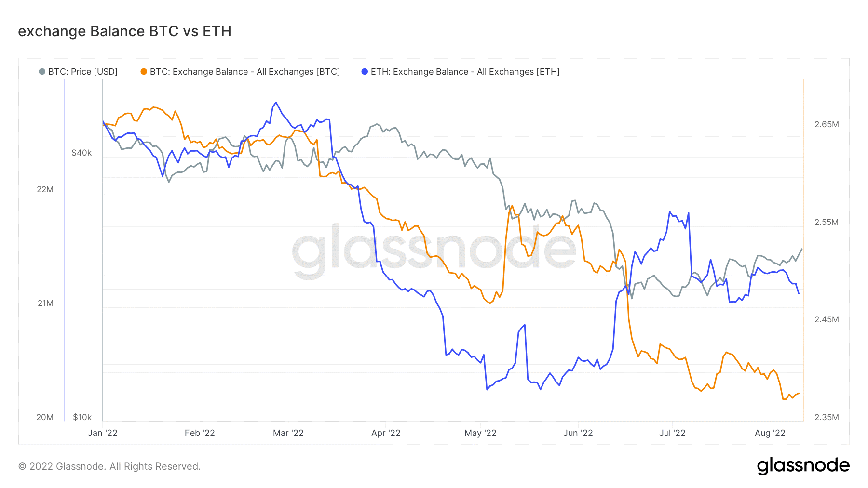Click the blue ETH Exchange Balance legend dot
Image resolution: width=868 pixels, height=488 pixels.
pos(365,72)
